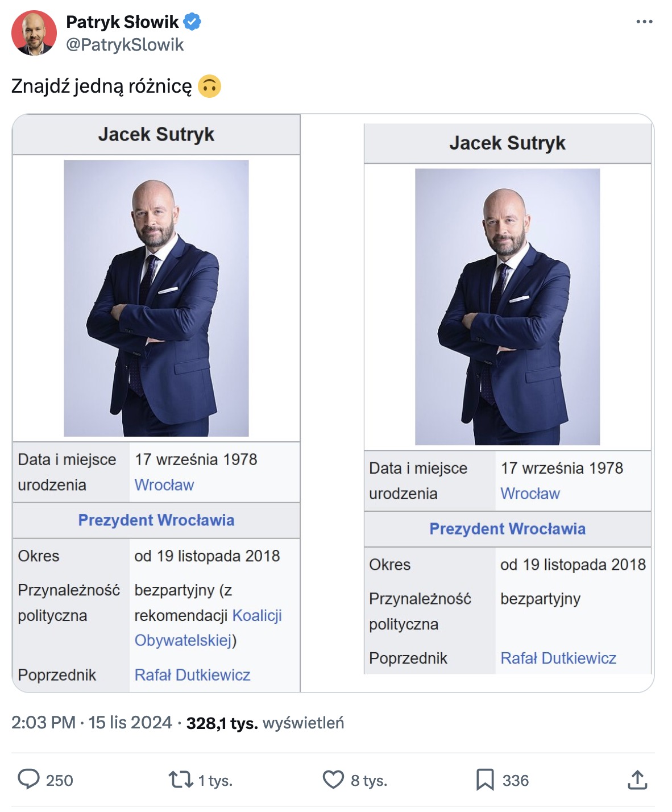Click Rafał Dutkiewicz in the left infobox
The image size is (672, 812).
pyautogui.click(x=193, y=675)
